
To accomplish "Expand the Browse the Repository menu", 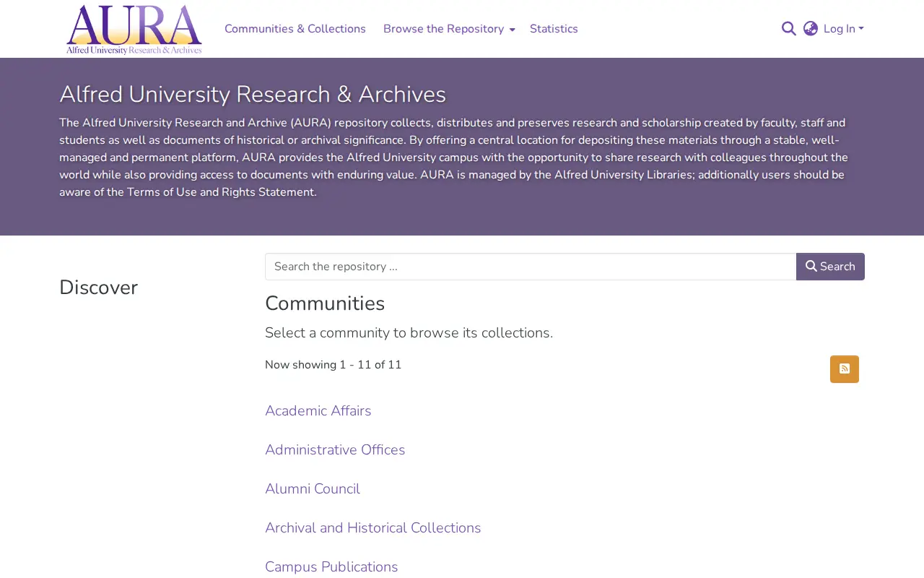I will (x=449, y=29).
